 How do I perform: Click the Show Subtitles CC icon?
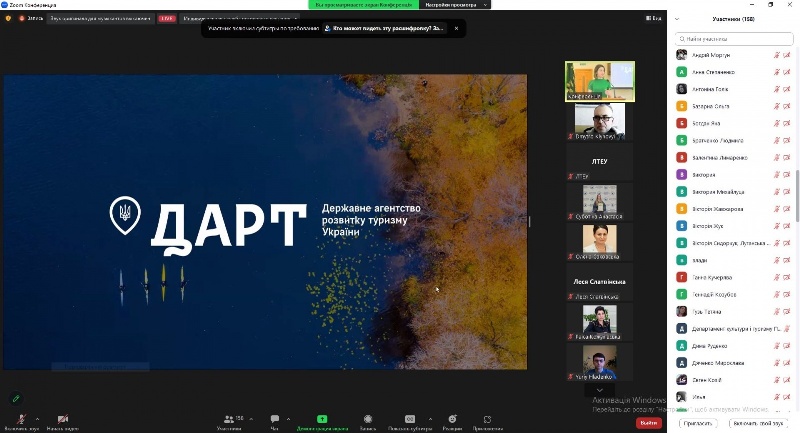(x=410, y=418)
